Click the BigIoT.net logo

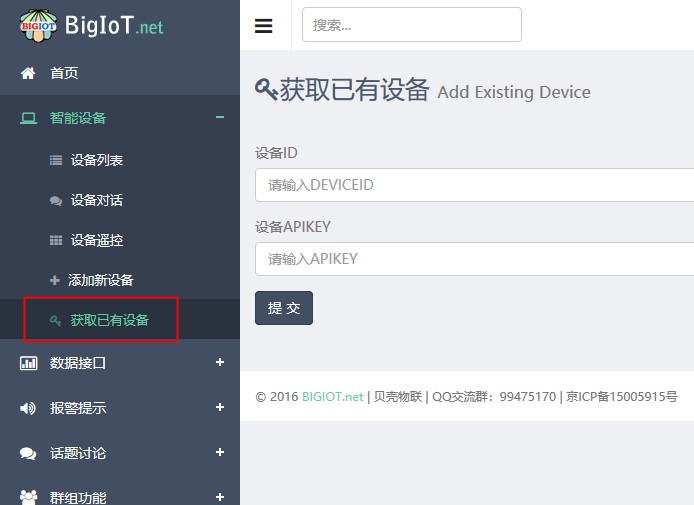[x=92, y=26]
